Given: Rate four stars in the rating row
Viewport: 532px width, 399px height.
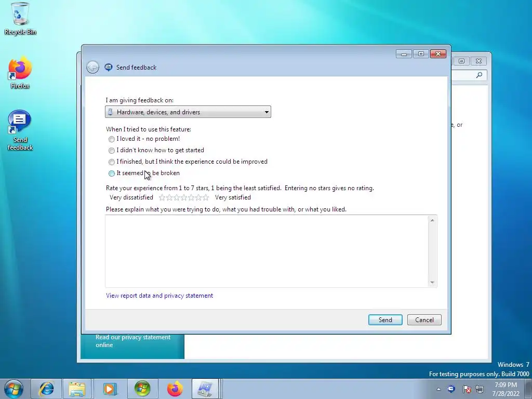Looking at the screenshot, I should pyautogui.click(x=184, y=197).
